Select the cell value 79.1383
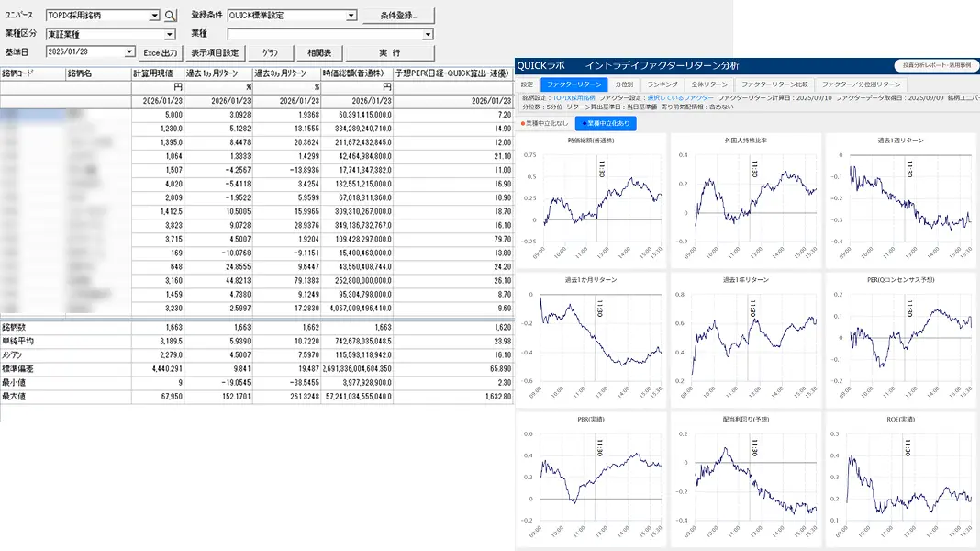 (306, 281)
